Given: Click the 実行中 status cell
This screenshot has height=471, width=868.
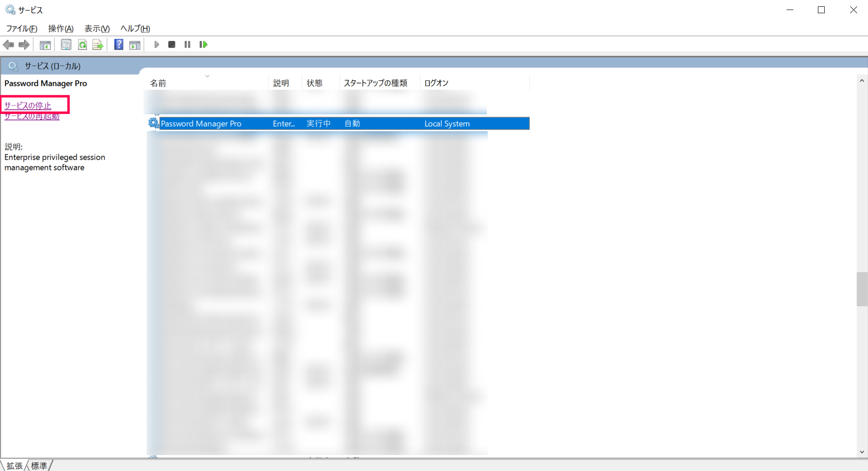Looking at the screenshot, I should pos(319,123).
